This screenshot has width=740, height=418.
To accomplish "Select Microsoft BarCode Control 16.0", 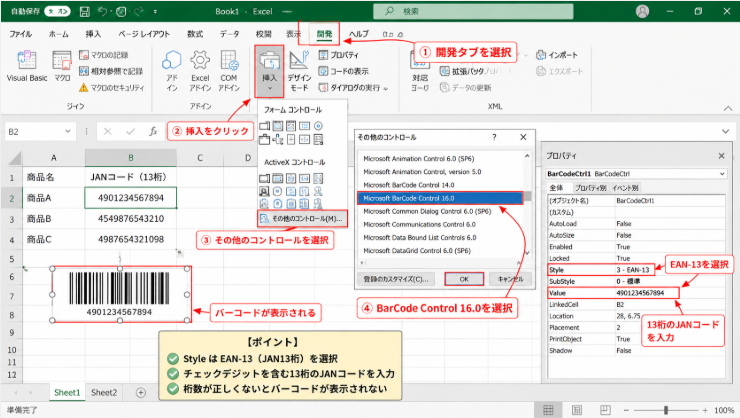I will click(x=440, y=198).
